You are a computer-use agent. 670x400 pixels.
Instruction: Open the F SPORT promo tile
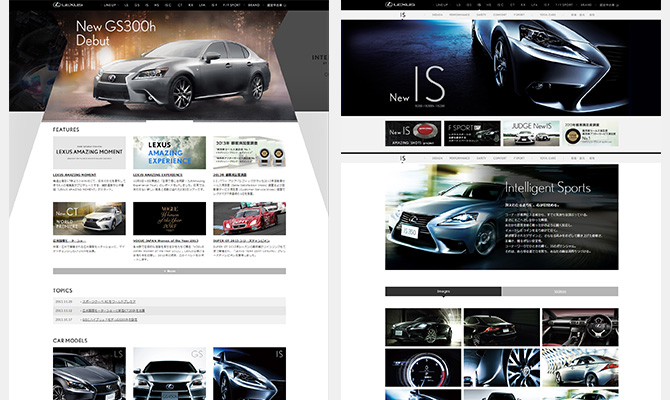point(472,133)
